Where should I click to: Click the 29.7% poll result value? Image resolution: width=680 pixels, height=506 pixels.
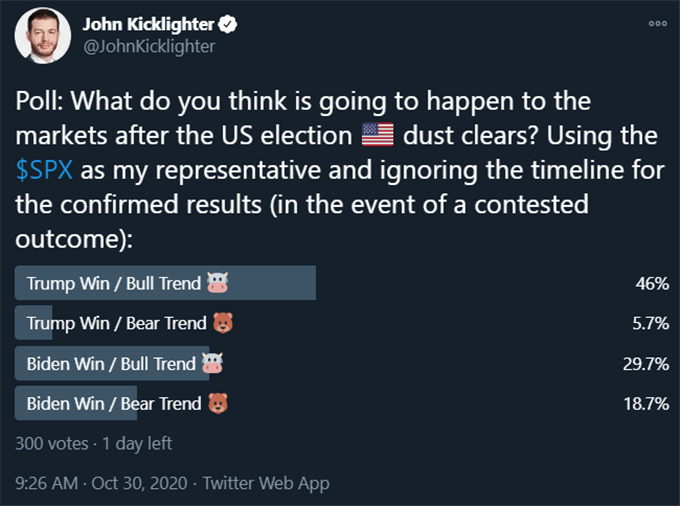pos(646,364)
